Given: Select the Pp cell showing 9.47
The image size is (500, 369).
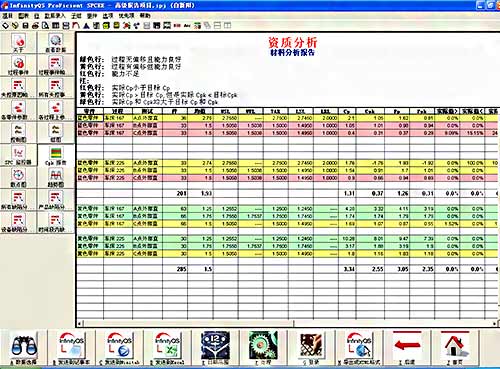Looking at the screenshot, I should (x=397, y=239).
